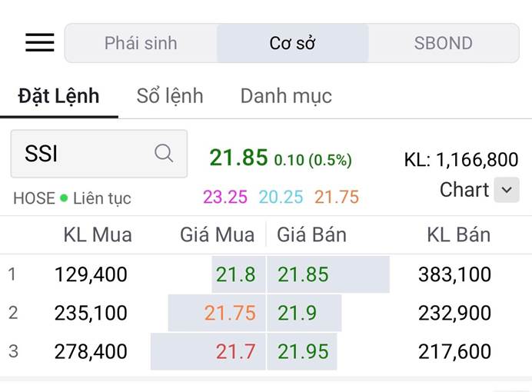Choose ask price 21.95

(x=304, y=351)
